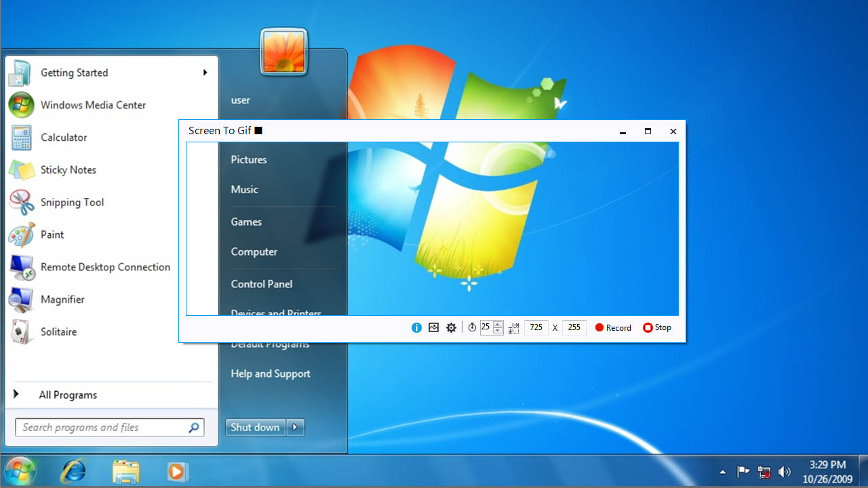Click the Stop recording button
The width and height of the screenshot is (868, 488).
(657, 327)
